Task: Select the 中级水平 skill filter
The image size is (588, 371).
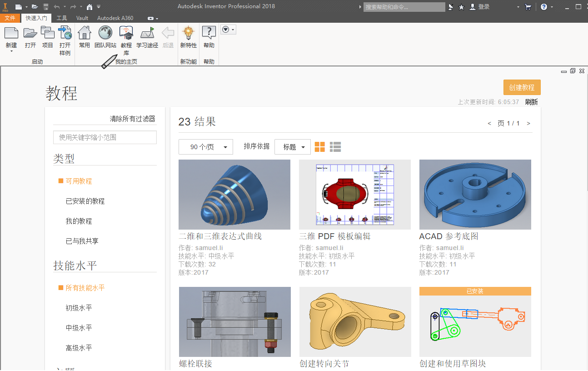Action: coord(79,328)
